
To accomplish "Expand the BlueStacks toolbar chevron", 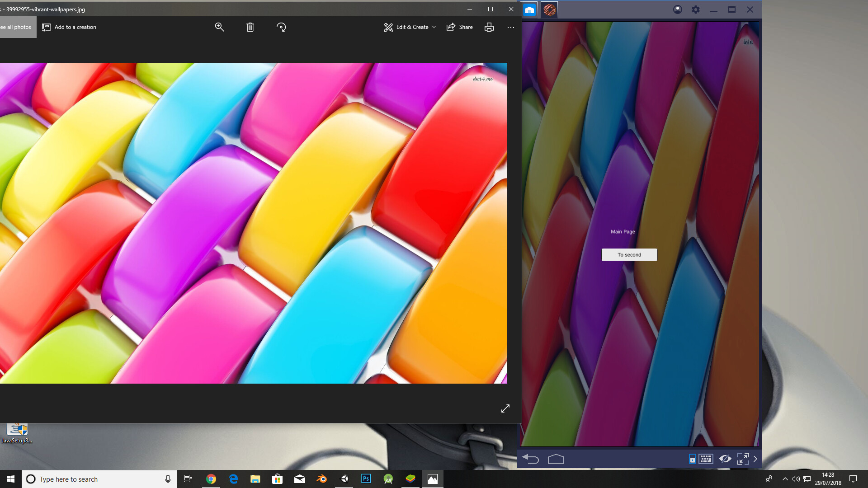I will (755, 459).
